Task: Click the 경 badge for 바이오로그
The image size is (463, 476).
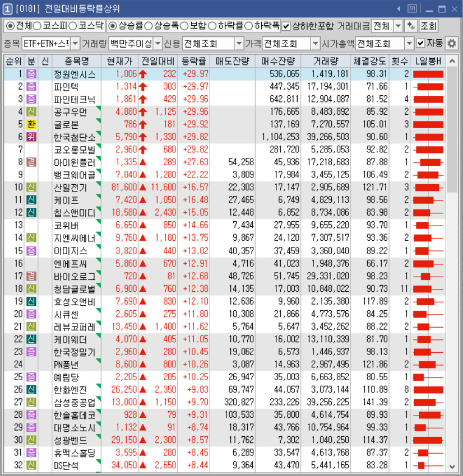Action: pos(31,276)
